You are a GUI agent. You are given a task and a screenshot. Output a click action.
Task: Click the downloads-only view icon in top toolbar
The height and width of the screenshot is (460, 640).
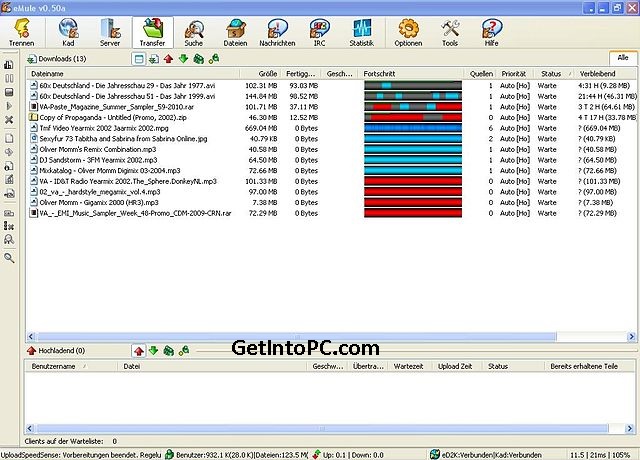point(153,59)
